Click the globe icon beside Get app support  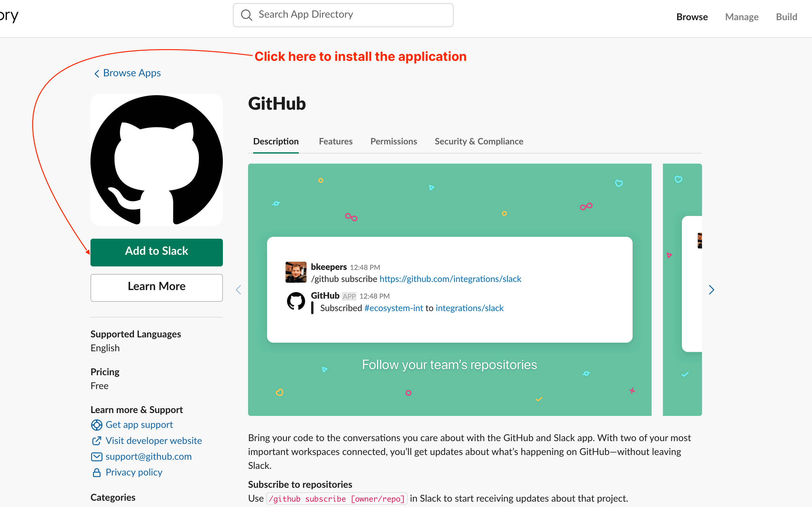pyautogui.click(x=96, y=425)
